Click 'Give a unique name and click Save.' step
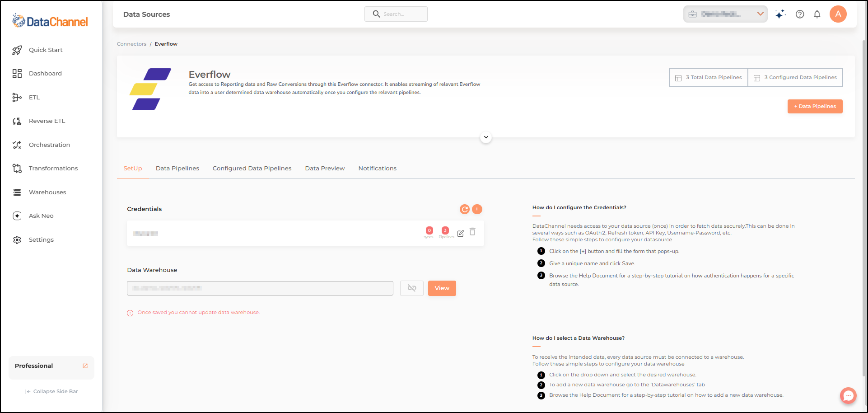Image resolution: width=868 pixels, height=413 pixels. coord(592,264)
